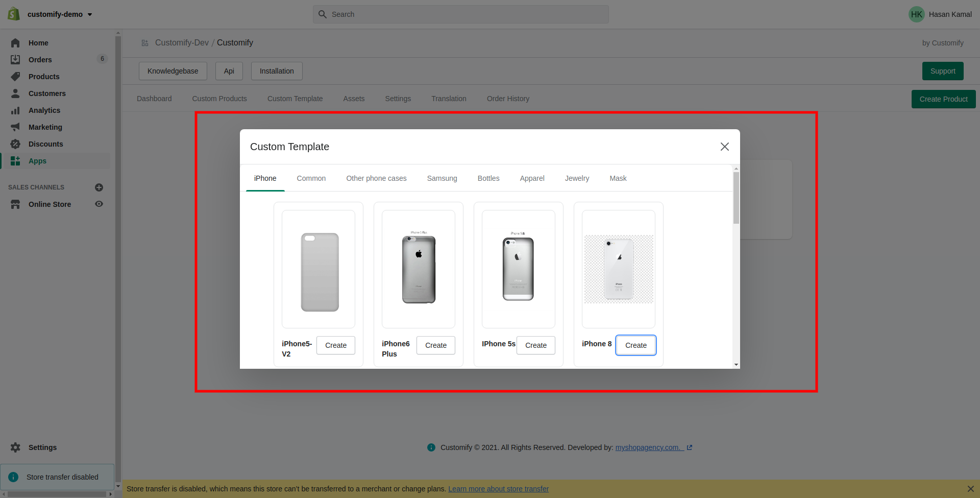
Task: Switch to Order History tab
Action: (x=508, y=99)
